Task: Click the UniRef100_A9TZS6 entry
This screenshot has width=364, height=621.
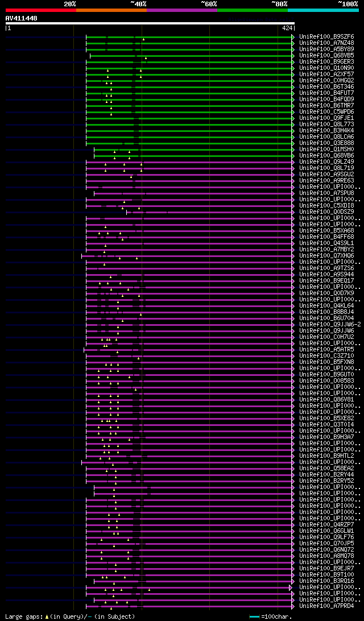Action: coord(327,268)
